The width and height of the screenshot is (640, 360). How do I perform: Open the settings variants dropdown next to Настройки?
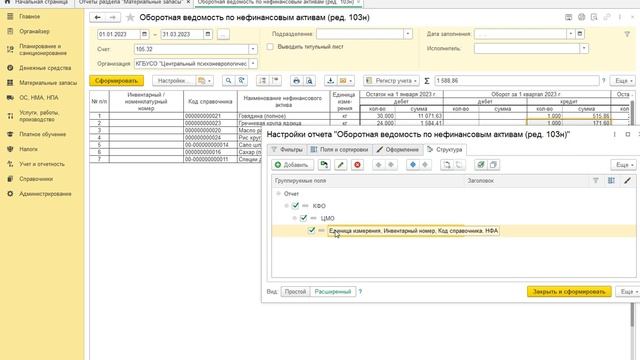(205, 81)
